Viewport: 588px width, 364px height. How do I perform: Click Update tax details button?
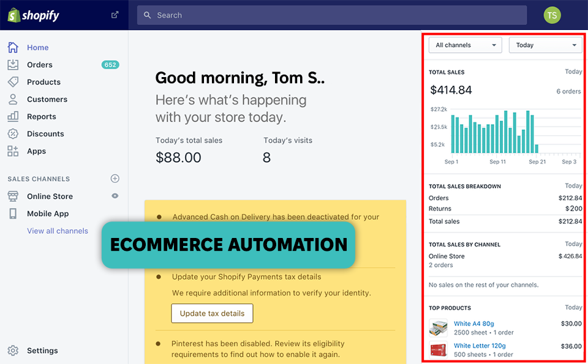click(x=212, y=313)
